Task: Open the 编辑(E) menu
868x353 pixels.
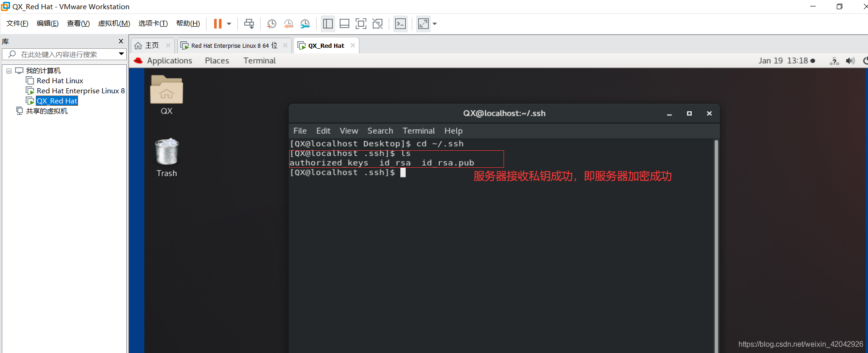Action: [48, 23]
